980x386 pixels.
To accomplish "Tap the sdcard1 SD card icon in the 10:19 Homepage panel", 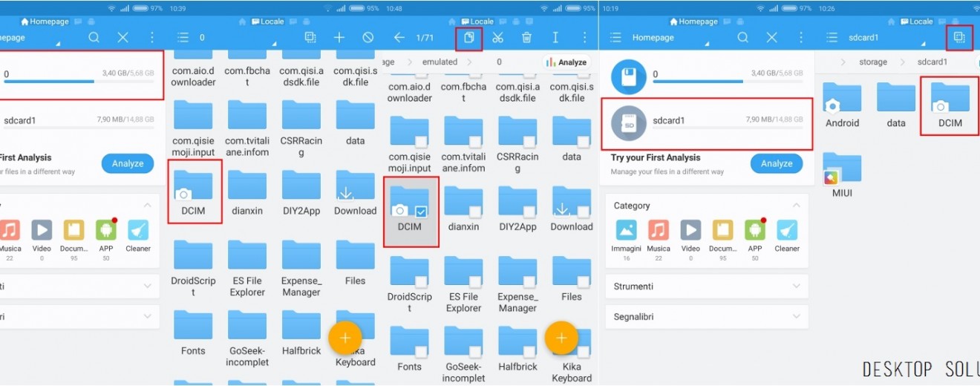I will click(x=628, y=122).
